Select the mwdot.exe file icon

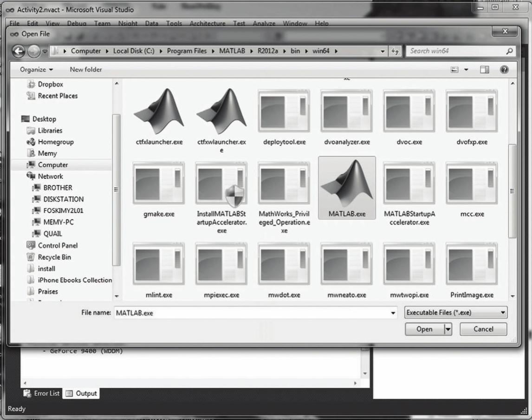coord(284,264)
